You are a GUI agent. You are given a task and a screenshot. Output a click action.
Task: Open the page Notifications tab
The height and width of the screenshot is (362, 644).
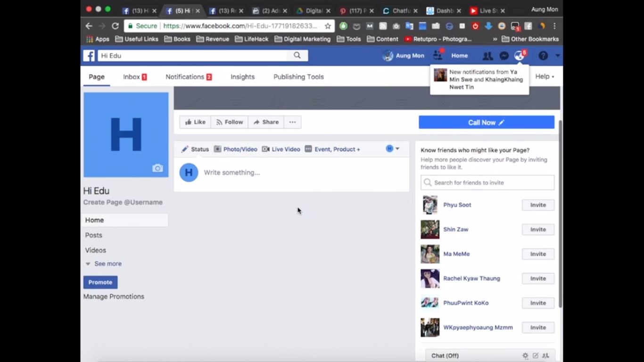click(x=189, y=77)
